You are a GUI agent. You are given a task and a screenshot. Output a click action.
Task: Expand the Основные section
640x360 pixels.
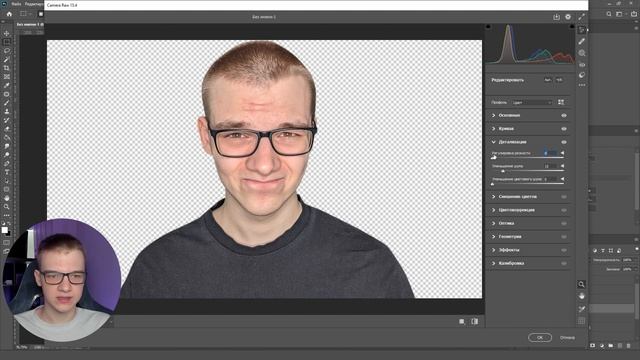coord(493,116)
